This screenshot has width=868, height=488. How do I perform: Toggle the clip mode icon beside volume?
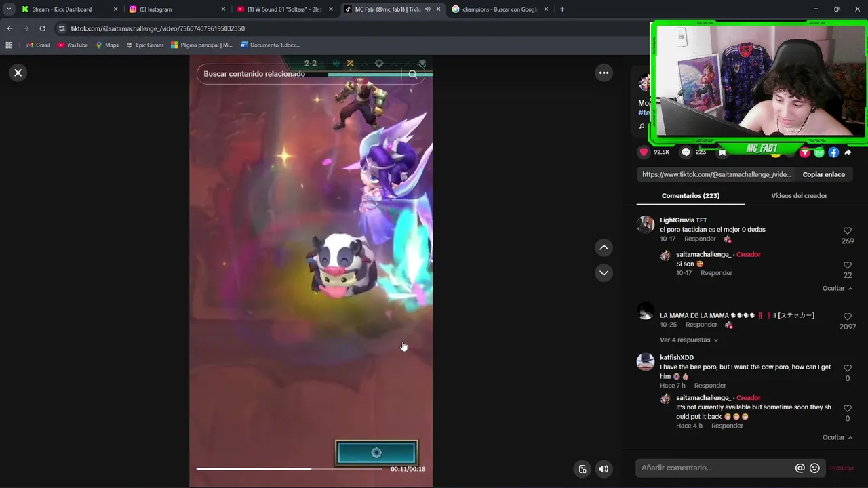pos(582,468)
